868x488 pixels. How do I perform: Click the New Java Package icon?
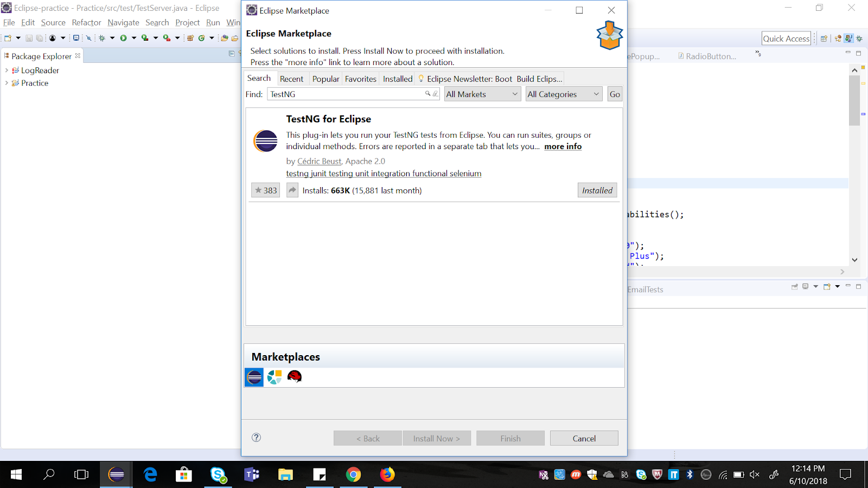[x=190, y=38]
